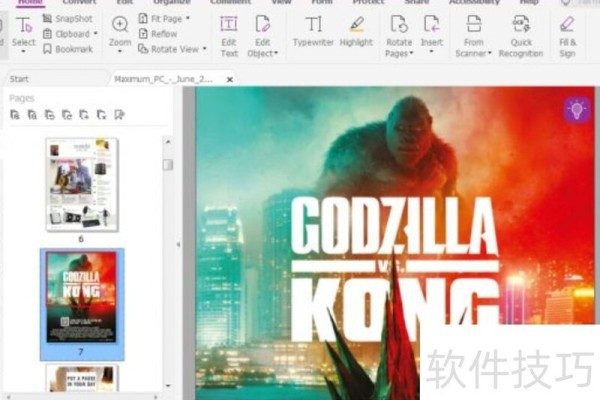Click the thumbnail scrollbar up arrow
600x400 pixels.
tap(168, 142)
